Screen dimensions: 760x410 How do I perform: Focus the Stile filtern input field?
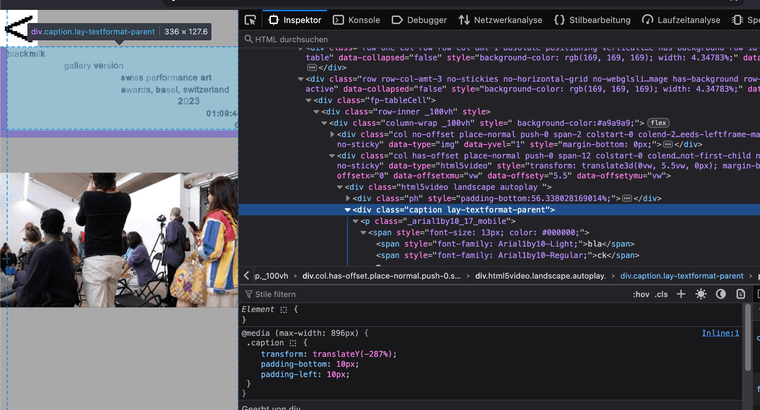pyautogui.click(x=434, y=294)
